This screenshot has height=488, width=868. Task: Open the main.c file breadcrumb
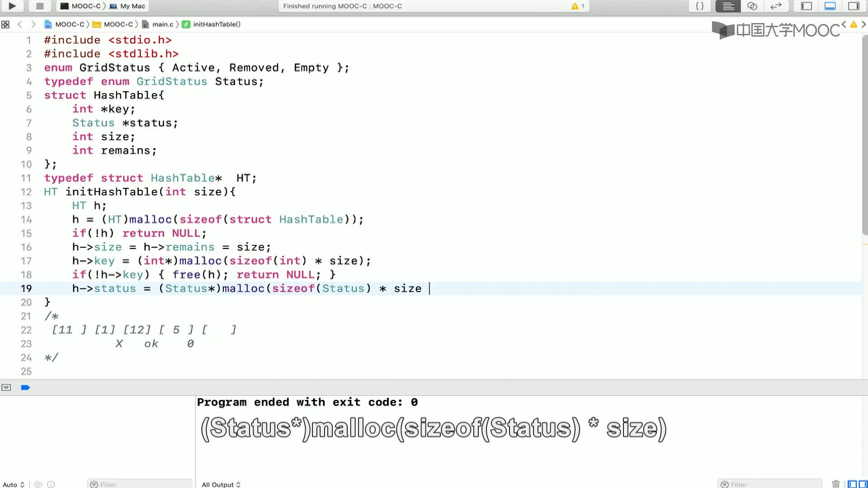157,24
